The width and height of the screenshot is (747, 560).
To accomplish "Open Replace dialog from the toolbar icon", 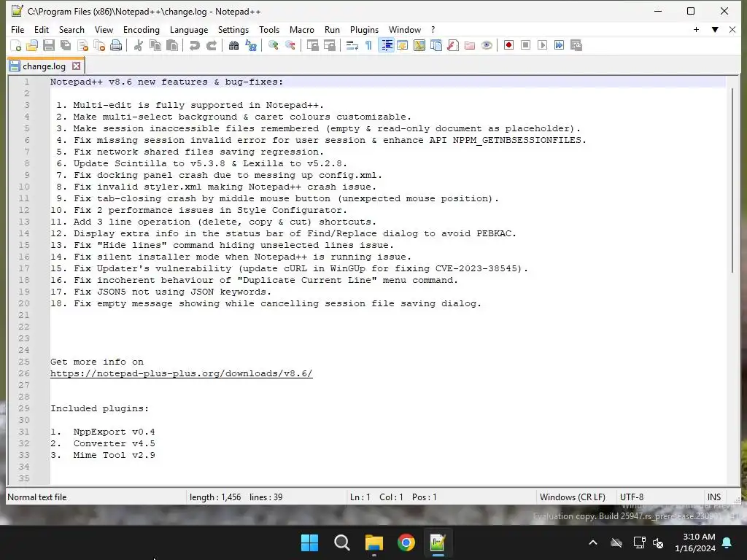I will (251, 46).
